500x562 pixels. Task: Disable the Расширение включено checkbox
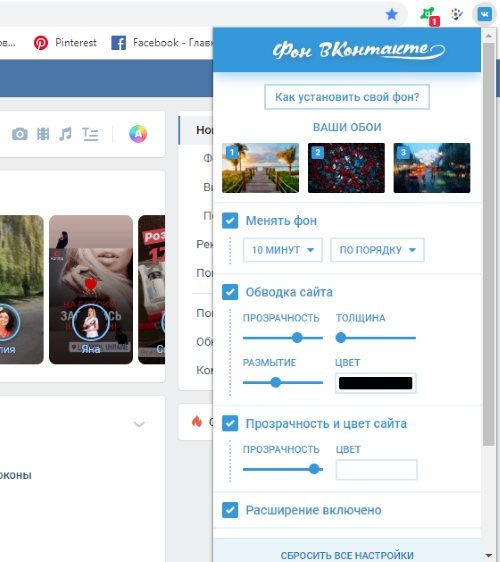point(230,510)
